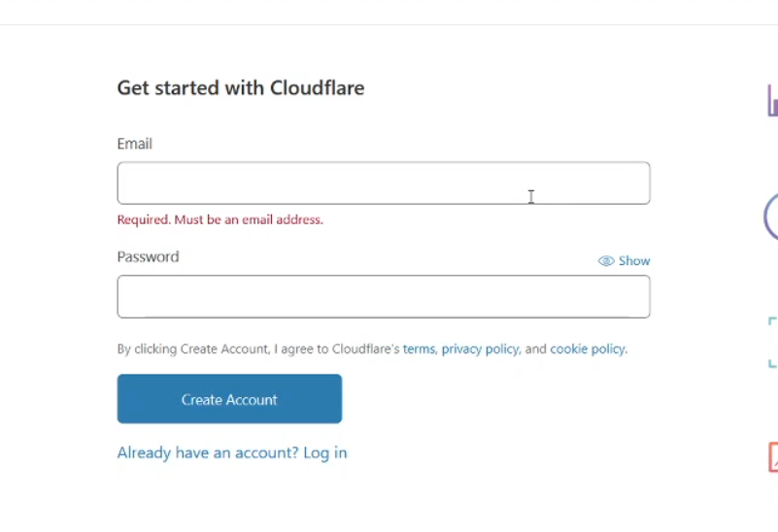
Task: Click the 'By clicking Create Account' agreement text
Action: point(372,349)
